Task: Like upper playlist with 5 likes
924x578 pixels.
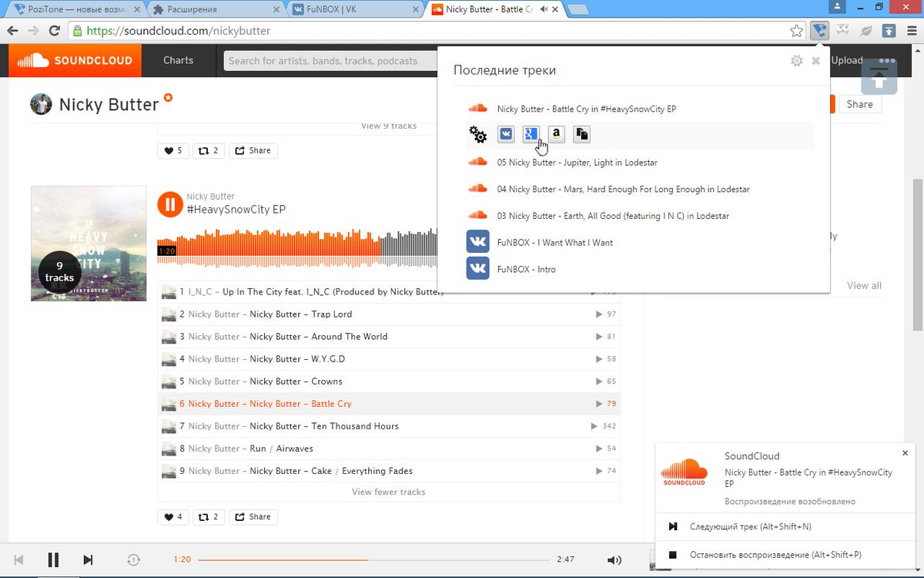Action: 173,150
